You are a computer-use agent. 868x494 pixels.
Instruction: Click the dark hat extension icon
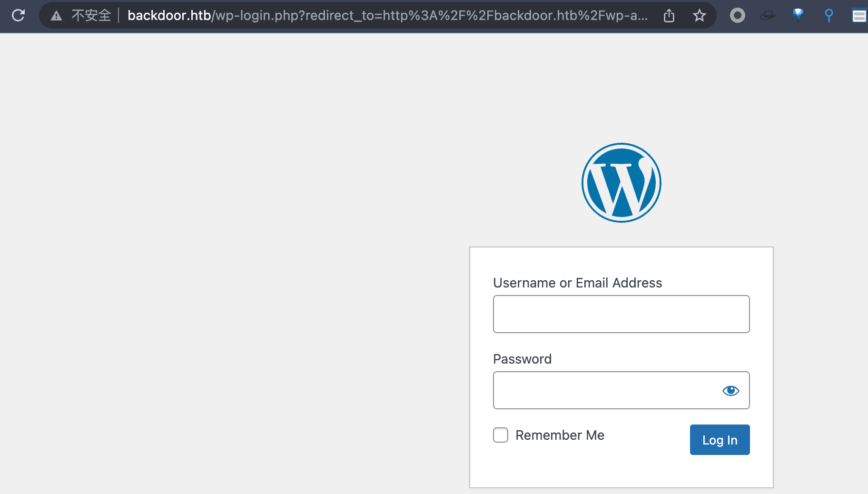768,16
